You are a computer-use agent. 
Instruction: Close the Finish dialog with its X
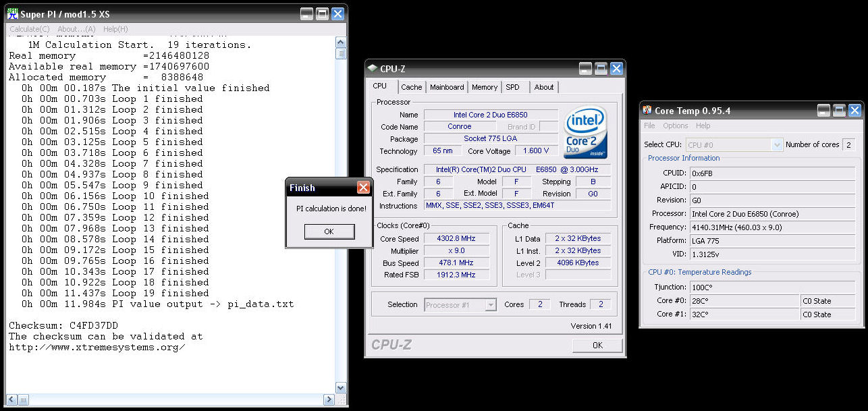pyautogui.click(x=363, y=188)
